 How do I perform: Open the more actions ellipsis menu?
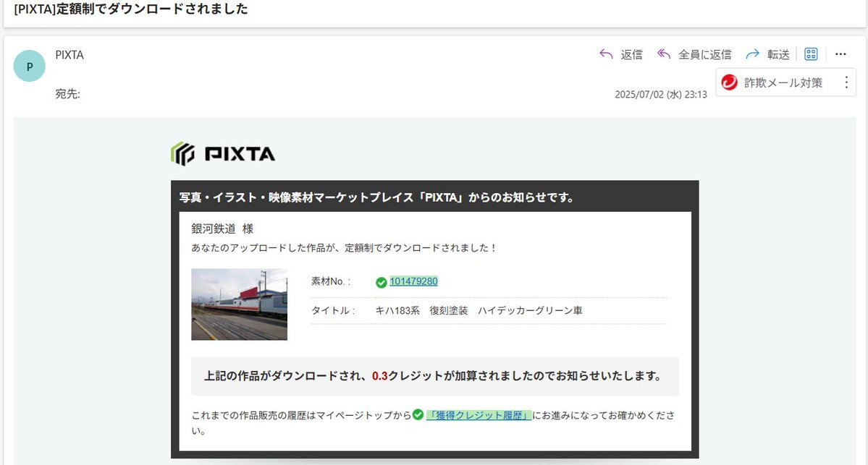point(840,54)
